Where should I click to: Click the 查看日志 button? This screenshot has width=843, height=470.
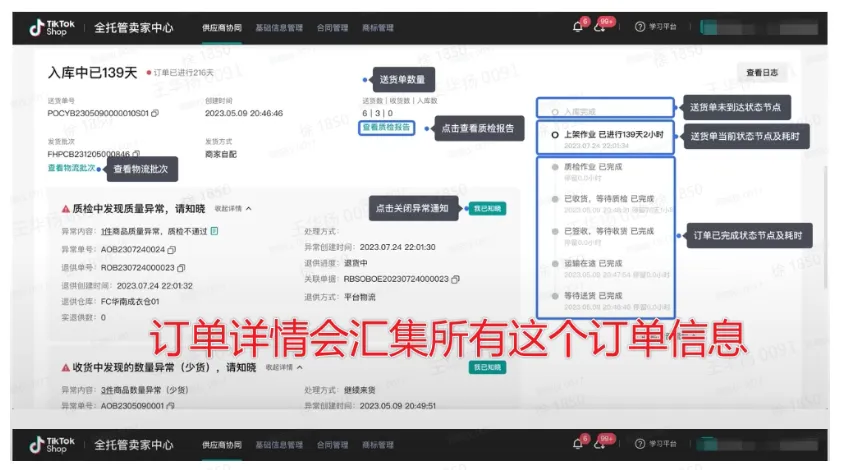click(762, 73)
